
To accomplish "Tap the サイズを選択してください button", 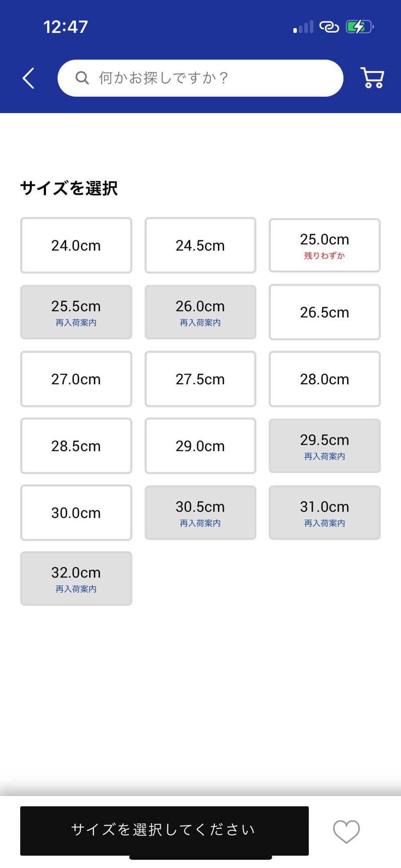I will coord(164,831).
